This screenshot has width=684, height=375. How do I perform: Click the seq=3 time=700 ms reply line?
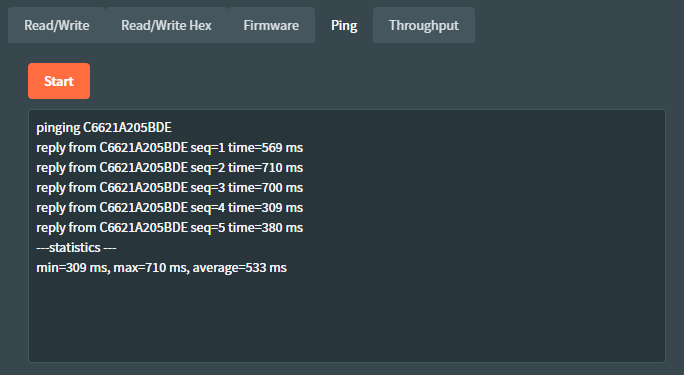click(169, 188)
